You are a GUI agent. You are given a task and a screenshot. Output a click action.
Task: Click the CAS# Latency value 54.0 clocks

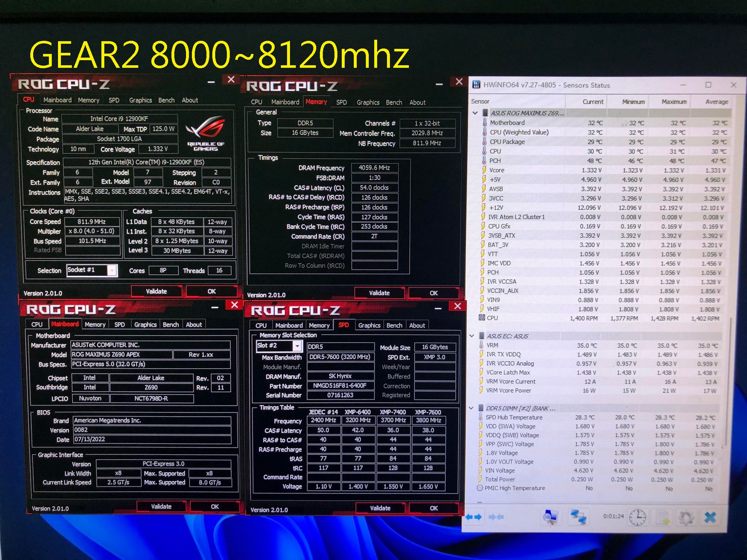pyautogui.click(x=375, y=187)
